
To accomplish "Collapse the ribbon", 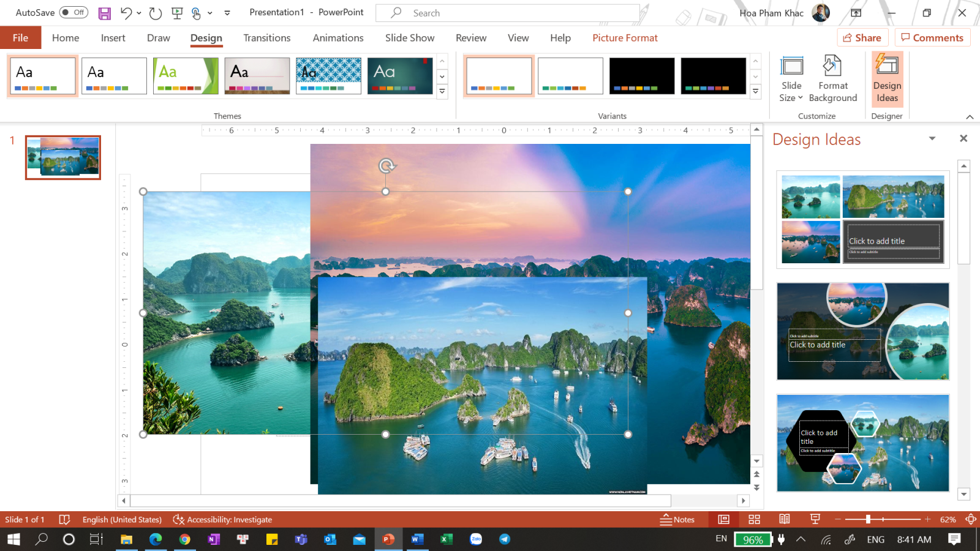I will click(970, 116).
